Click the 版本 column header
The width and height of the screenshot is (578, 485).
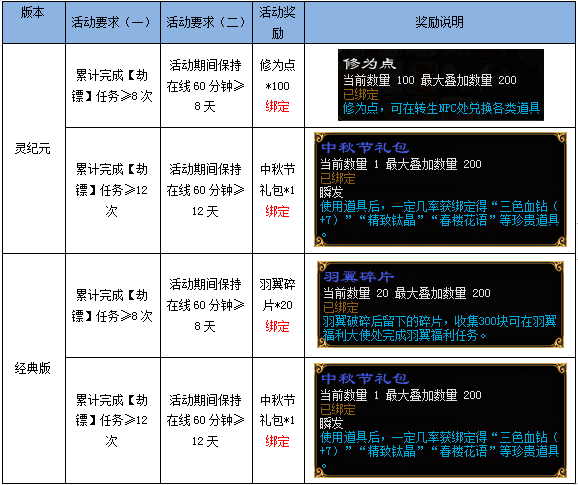34,22
